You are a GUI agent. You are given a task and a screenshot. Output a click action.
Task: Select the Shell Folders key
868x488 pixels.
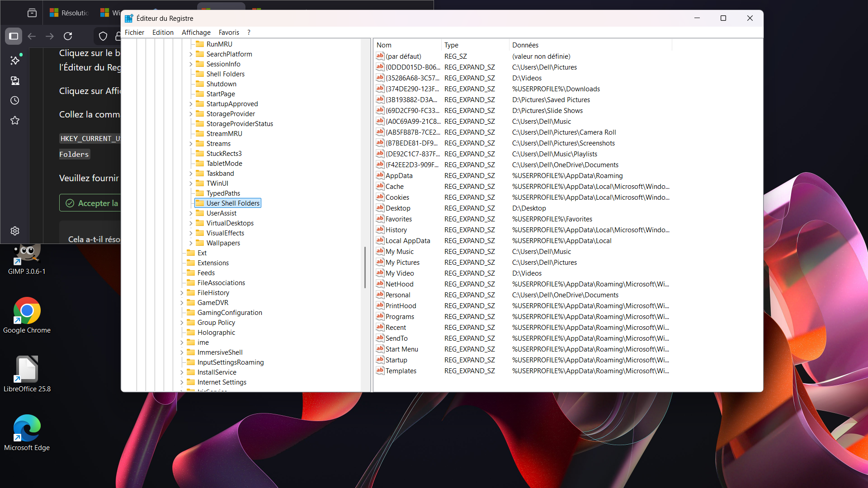click(x=225, y=74)
